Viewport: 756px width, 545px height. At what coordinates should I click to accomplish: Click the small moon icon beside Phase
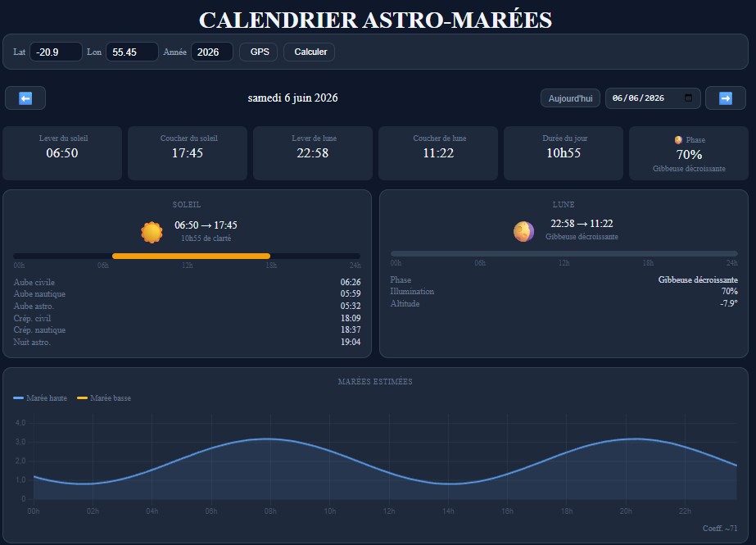click(x=678, y=140)
